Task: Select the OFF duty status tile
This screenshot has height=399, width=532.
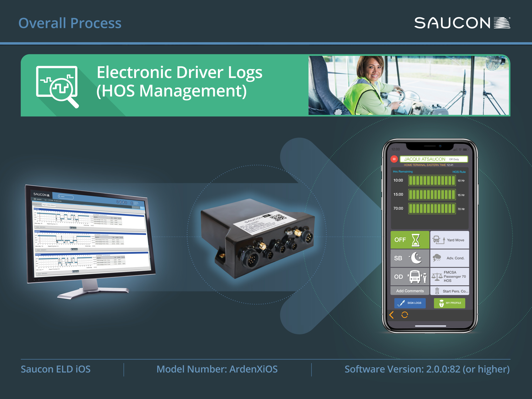Action: tap(410, 240)
